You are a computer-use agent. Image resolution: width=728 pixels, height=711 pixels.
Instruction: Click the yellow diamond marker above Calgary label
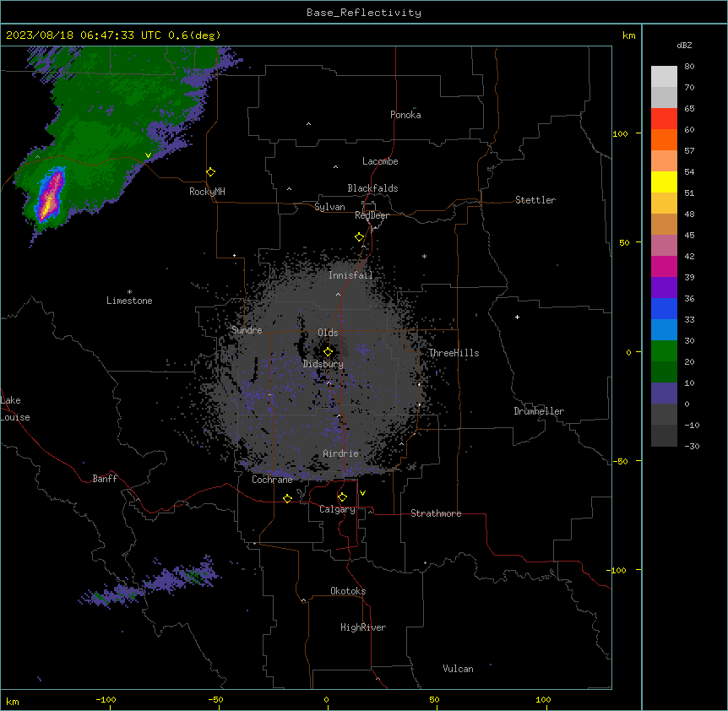[342, 497]
